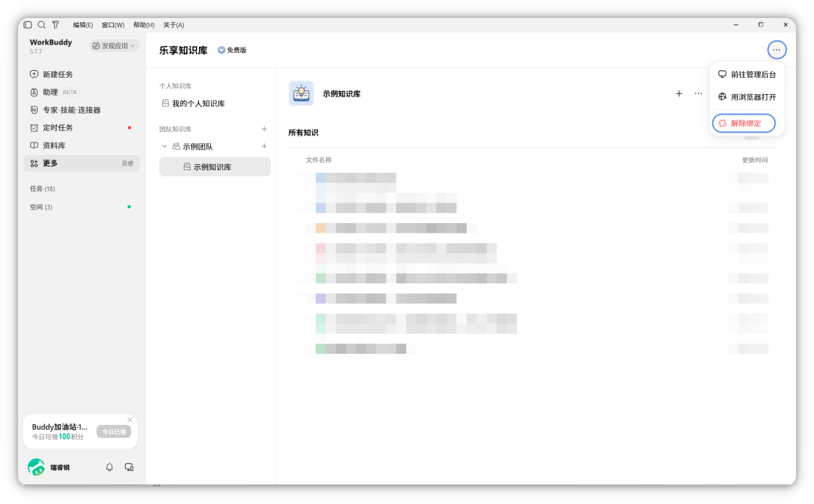
Task: Click the device screen icon at bottom
Action: coord(130,467)
